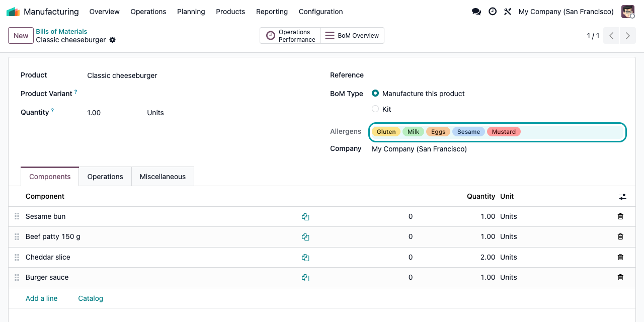The width and height of the screenshot is (644, 322).
Task: Open the Operations menu
Action: 148,12
